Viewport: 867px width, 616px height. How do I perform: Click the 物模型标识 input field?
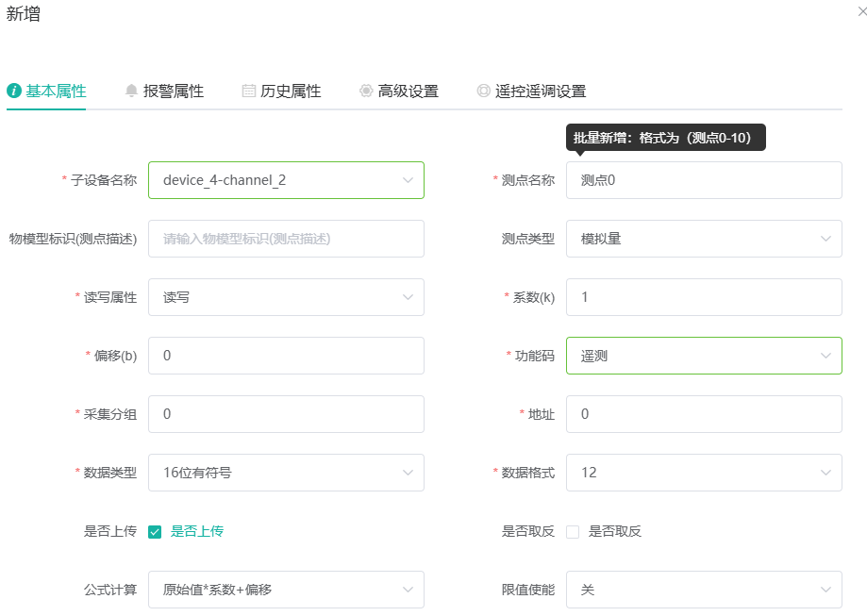pyautogui.click(x=286, y=239)
